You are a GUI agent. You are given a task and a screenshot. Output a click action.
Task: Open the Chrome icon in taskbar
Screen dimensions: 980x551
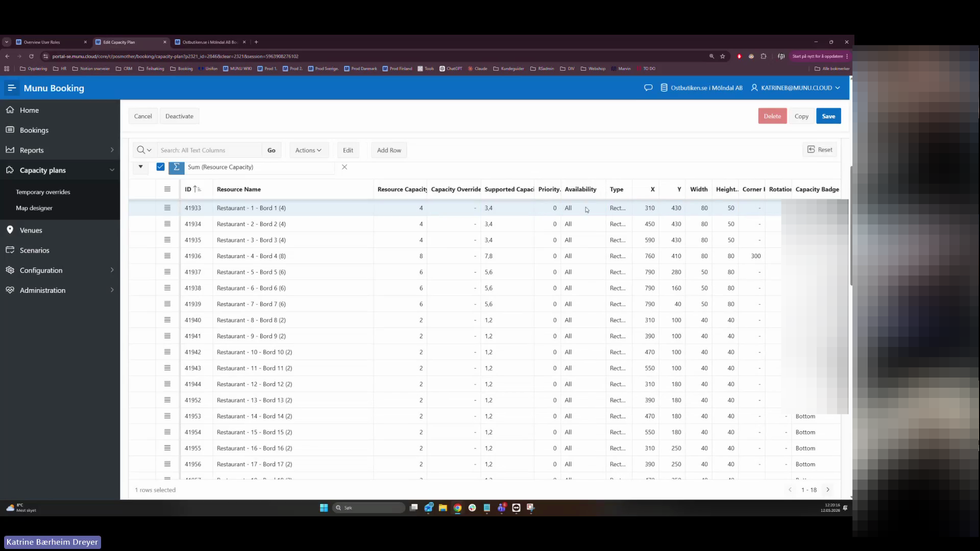click(457, 508)
